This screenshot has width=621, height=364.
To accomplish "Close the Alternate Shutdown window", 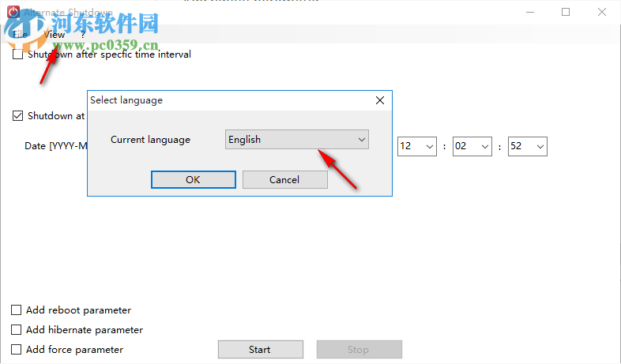I will (x=602, y=13).
